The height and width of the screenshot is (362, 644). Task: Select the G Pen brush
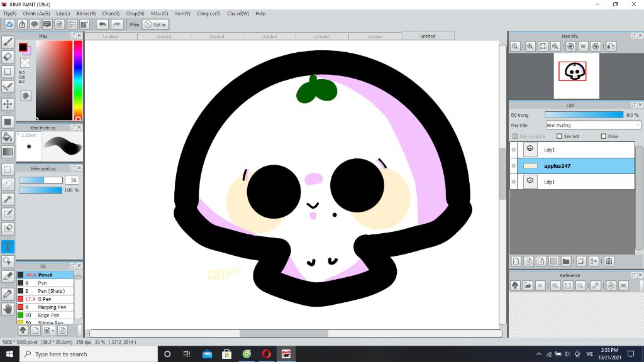[x=45, y=299]
